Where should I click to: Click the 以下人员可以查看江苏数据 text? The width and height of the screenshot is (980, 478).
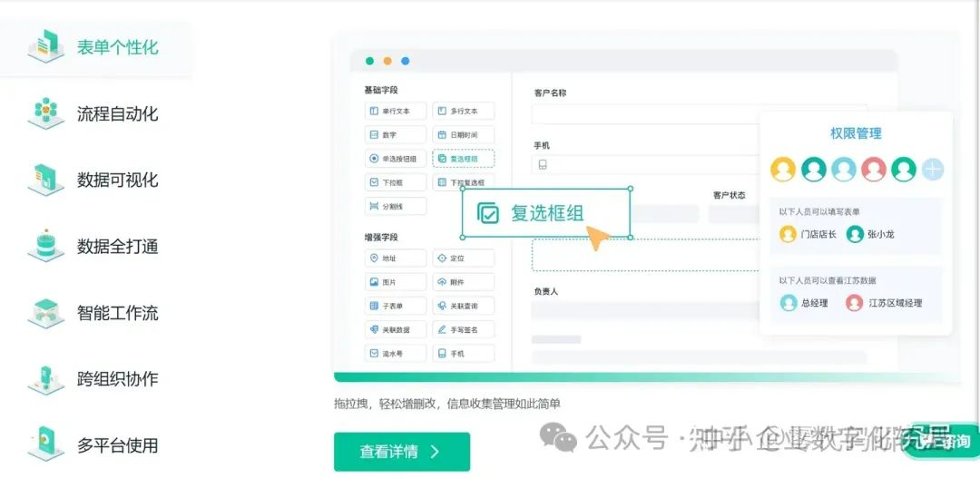pyautogui.click(x=828, y=280)
